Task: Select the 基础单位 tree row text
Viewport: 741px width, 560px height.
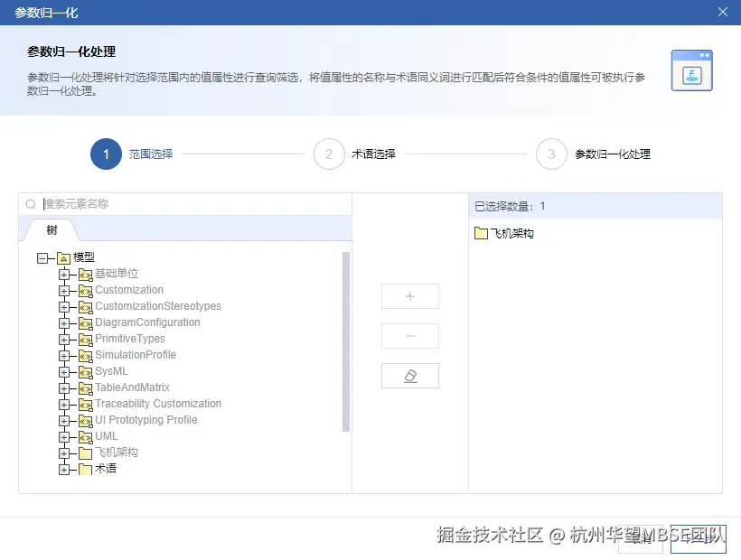Action: [117, 274]
